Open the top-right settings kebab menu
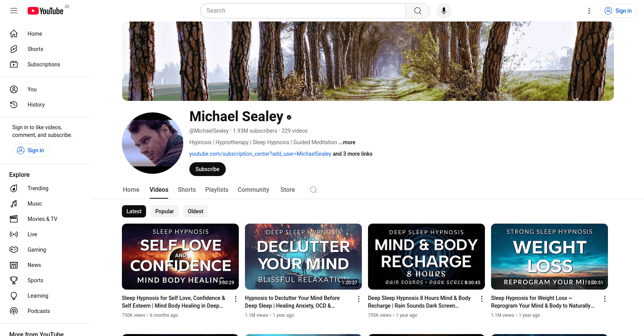Image resolution: width=644 pixels, height=336 pixels. pyautogui.click(x=589, y=11)
